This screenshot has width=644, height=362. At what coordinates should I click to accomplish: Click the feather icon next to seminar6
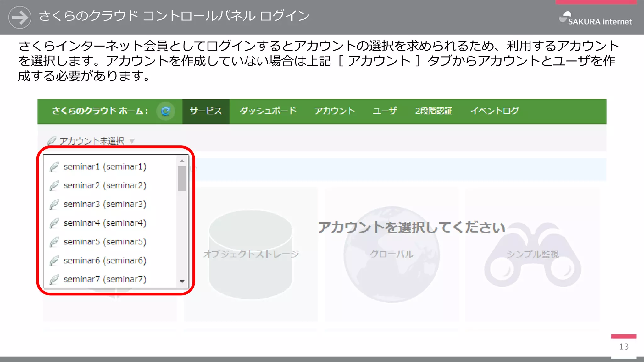[x=54, y=261]
